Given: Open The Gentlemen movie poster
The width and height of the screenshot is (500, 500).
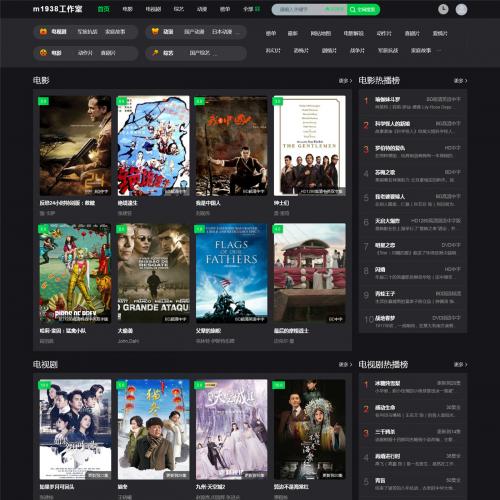Looking at the screenshot, I should (x=310, y=146).
